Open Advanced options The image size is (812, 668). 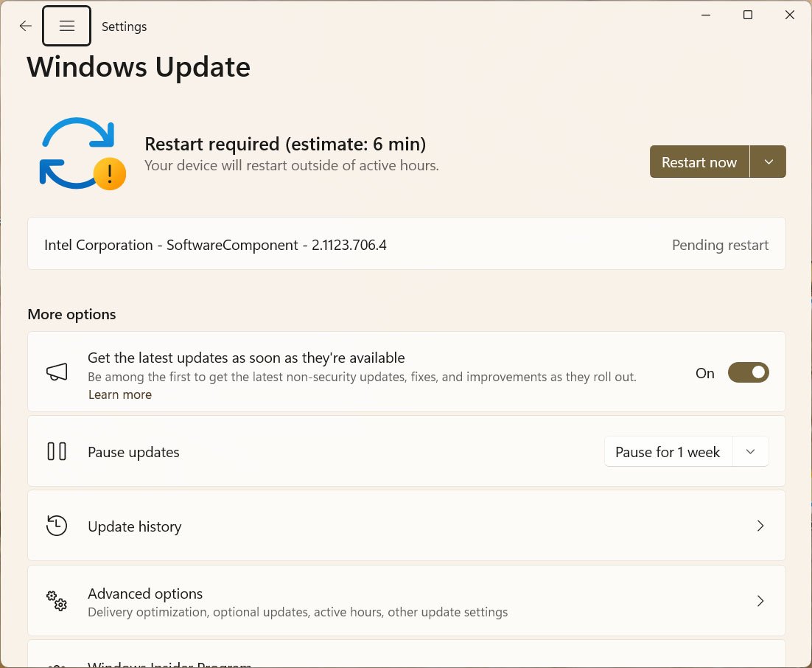pos(407,601)
